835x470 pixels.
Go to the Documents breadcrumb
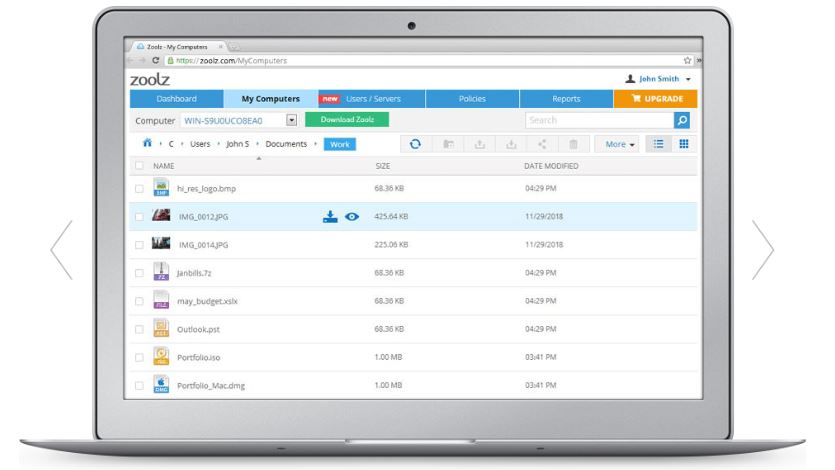click(286, 144)
